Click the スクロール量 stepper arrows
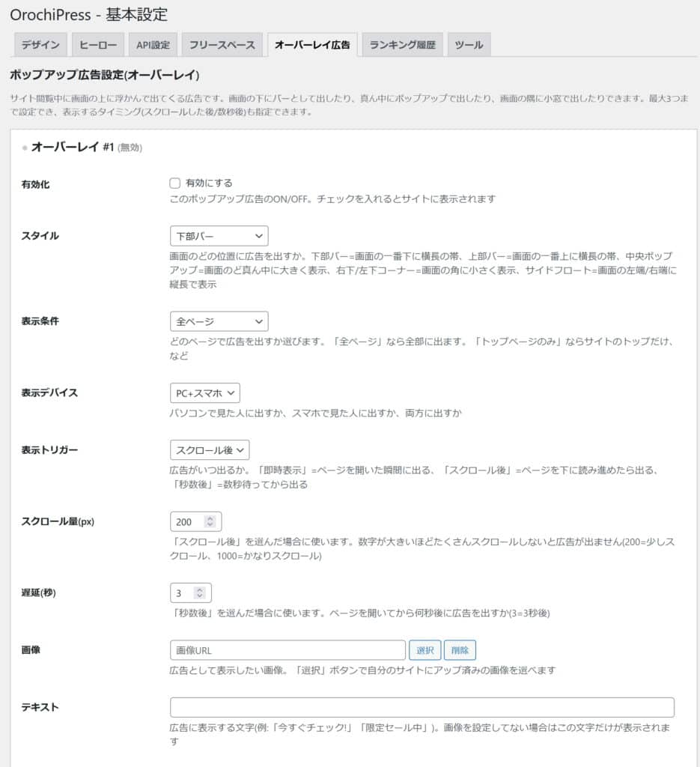Viewport: 700px width, 767px height. coord(210,521)
